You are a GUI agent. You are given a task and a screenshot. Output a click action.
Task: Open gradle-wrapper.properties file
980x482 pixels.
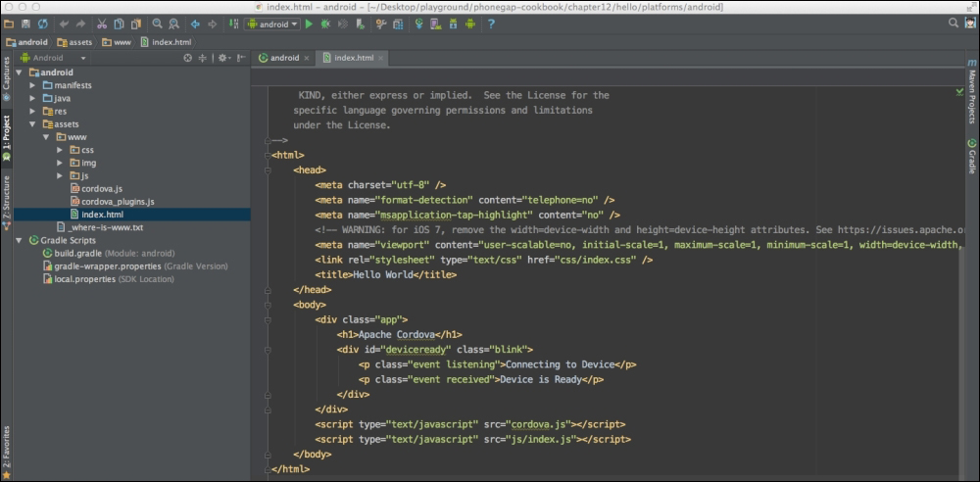click(135, 266)
